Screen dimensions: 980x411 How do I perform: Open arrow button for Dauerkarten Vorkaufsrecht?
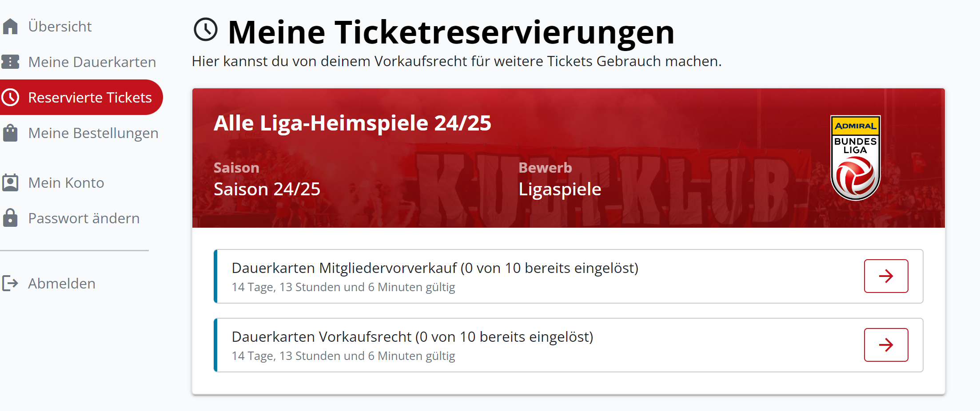886,345
